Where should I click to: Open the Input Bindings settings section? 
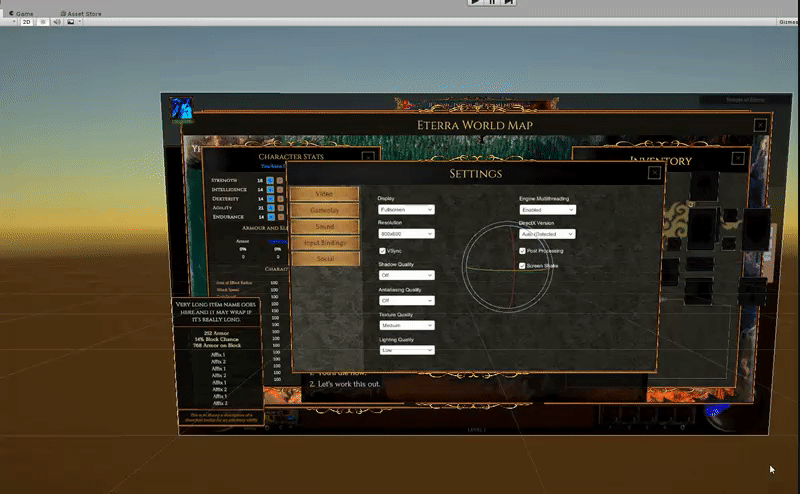(x=325, y=243)
